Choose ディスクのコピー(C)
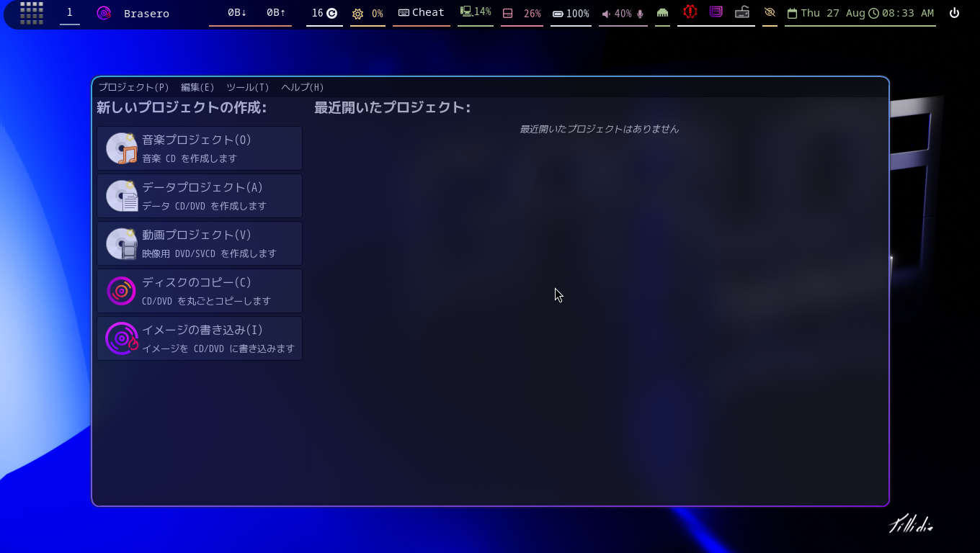Image resolution: width=980 pixels, height=553 pixels. click(200, 291)
